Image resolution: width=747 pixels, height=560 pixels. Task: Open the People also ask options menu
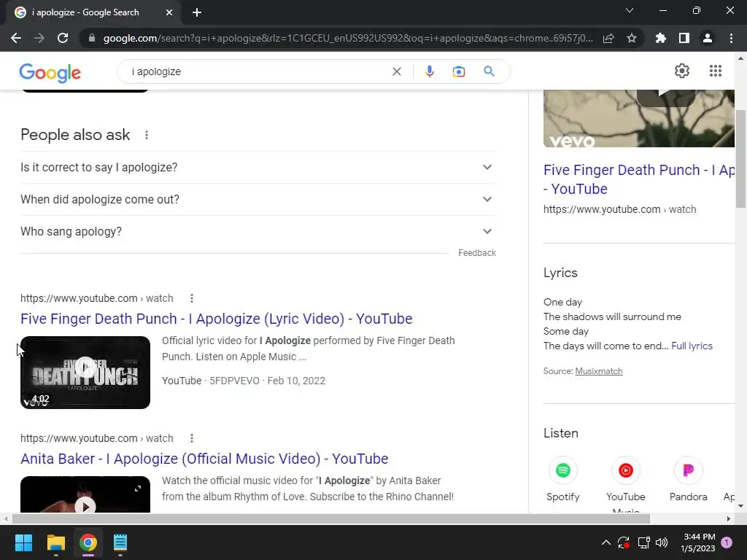click(x=147, y=135)
